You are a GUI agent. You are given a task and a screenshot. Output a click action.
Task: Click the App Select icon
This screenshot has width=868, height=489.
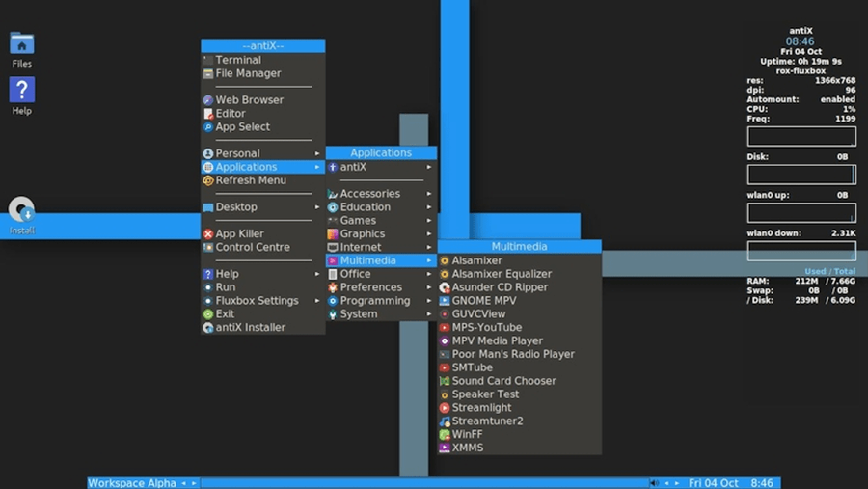click(208, 126)
